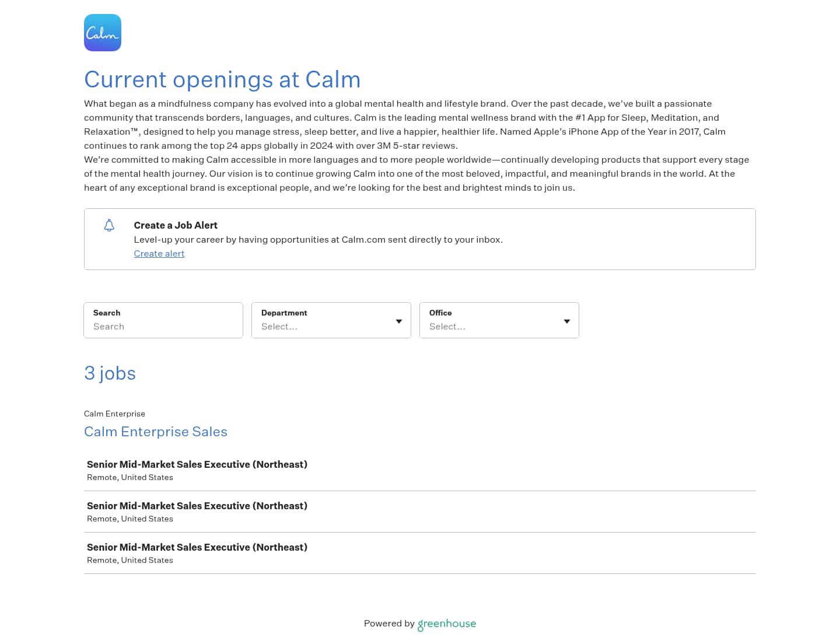Select the first Senior Mid-Market Sales Executive listing

tap(197, 464)
